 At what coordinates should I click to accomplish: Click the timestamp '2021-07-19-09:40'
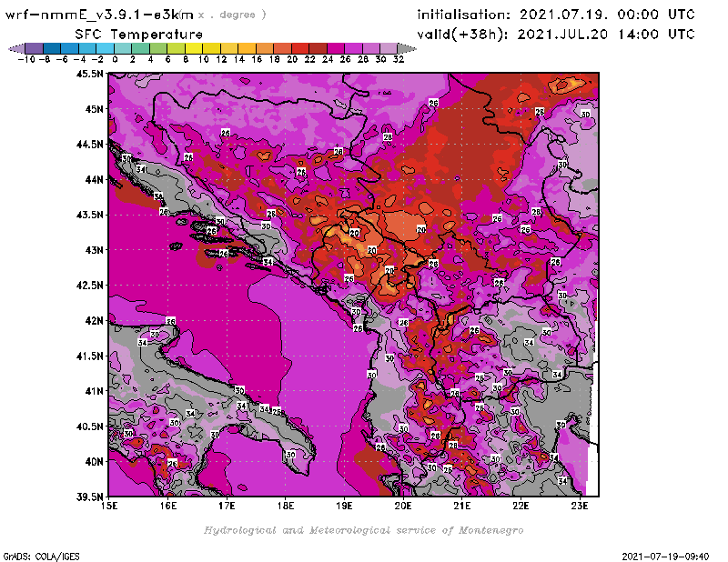tap(665, 557)
